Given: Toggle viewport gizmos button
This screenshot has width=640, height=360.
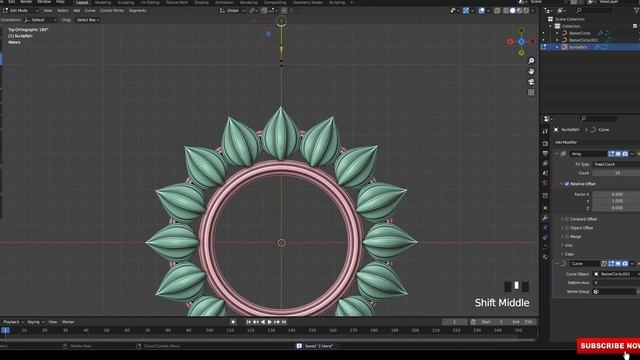Looking at the screenshot, I should pos(466,11).
